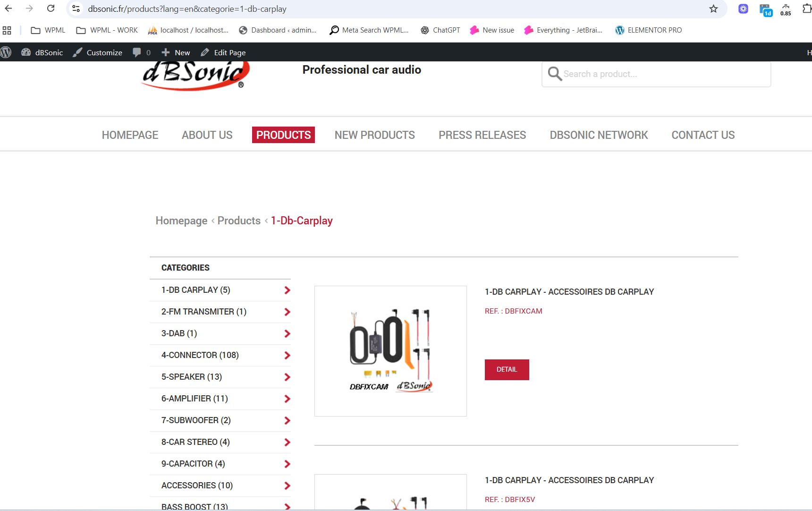Expand 8-CAR STEREO with its red chevron
Viewport: 812px width, 511px height.
pos(287,443)
